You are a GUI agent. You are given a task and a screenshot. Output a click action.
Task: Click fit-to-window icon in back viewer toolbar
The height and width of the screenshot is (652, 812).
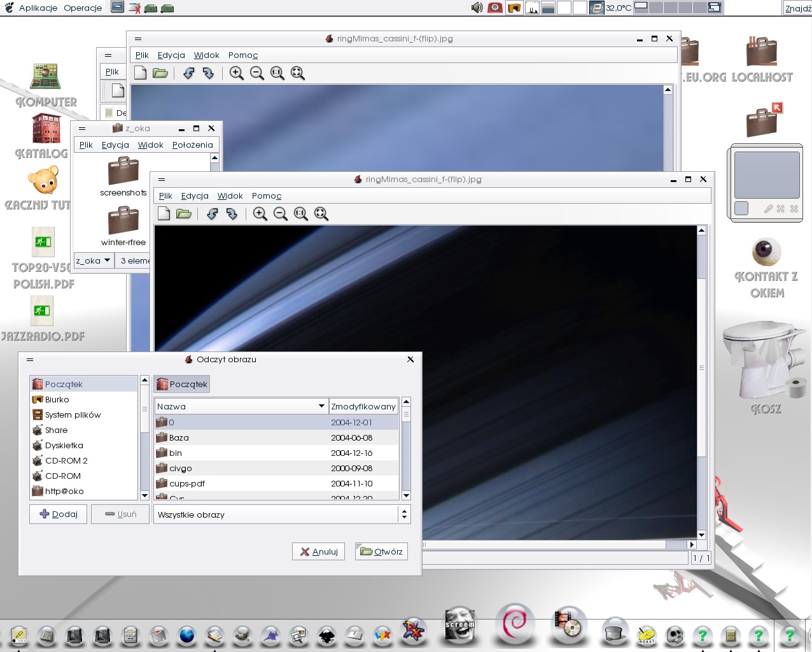click(297, 73)
